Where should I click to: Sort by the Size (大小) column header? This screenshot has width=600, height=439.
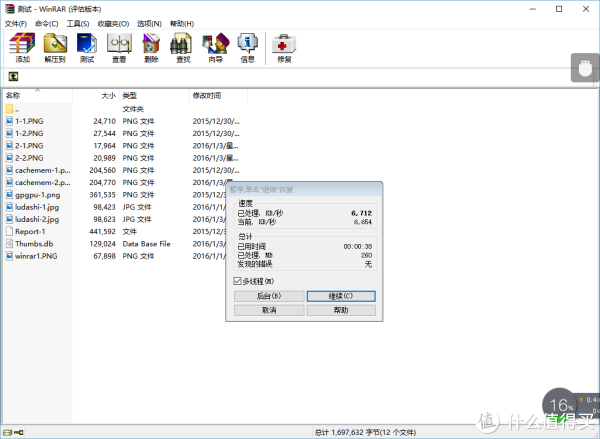(95, 96)
